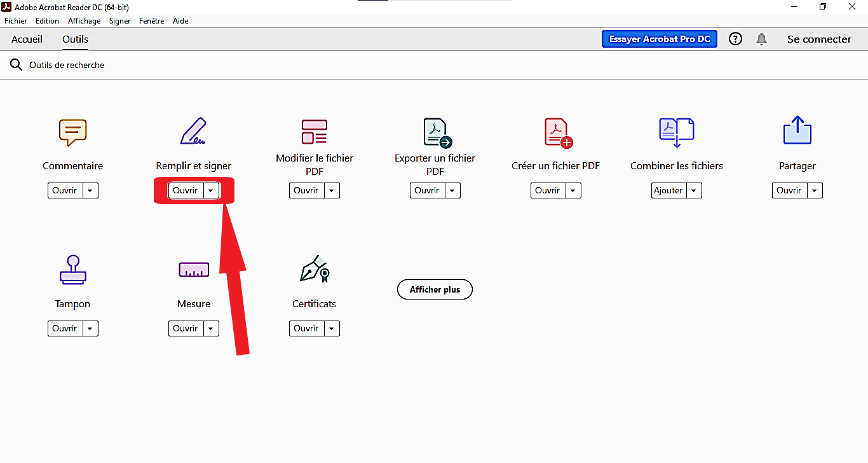The image size is (868, 463).
Task: Click the Commentaire label text
Action: point(72,165)
